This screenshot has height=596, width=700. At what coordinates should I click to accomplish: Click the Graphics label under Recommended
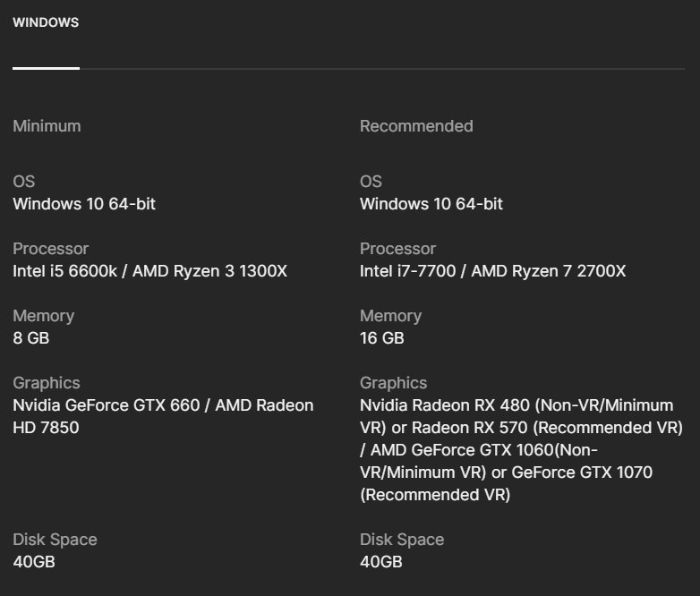(394, 383)
